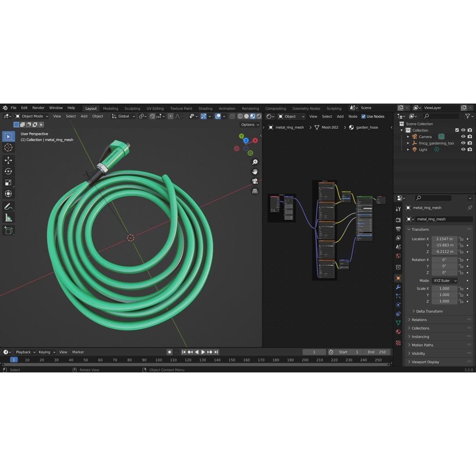
Task: Select the Scale tool
Action: pyautogui.click(x=8, y=183)
